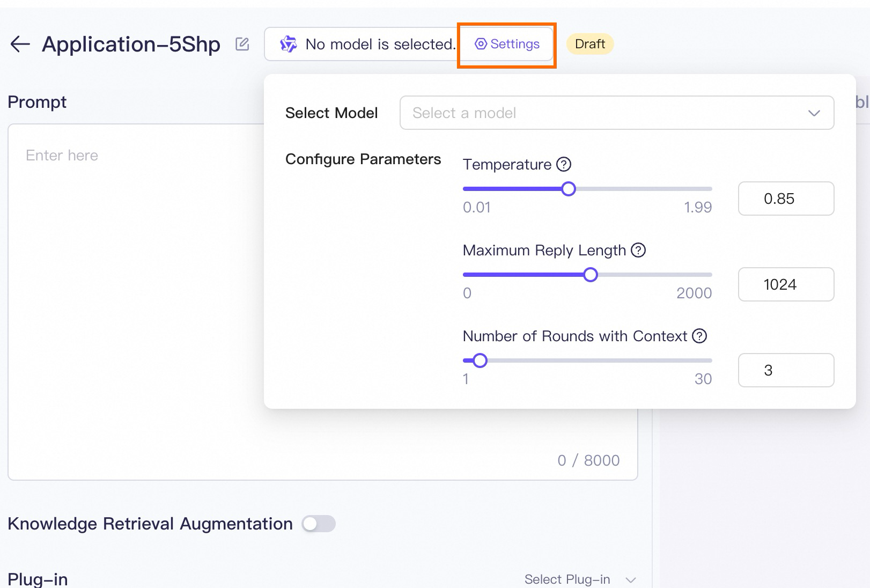Toggle Knowledge Retrieval Augmentation switch
Viewport: 870px width, 588px height.
319,524
